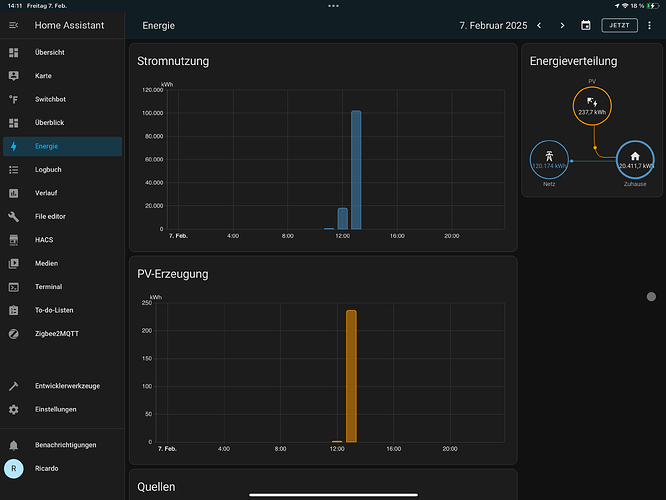Click the short blue Stromnutzung bar
The image size is (666, 500).
point(342,219)
